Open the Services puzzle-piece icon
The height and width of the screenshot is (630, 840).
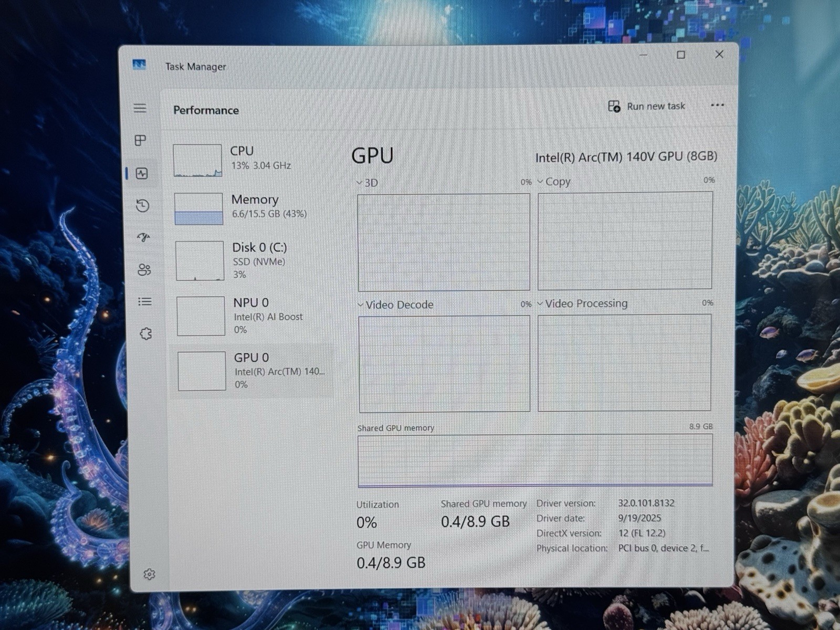tap(146, 334)
